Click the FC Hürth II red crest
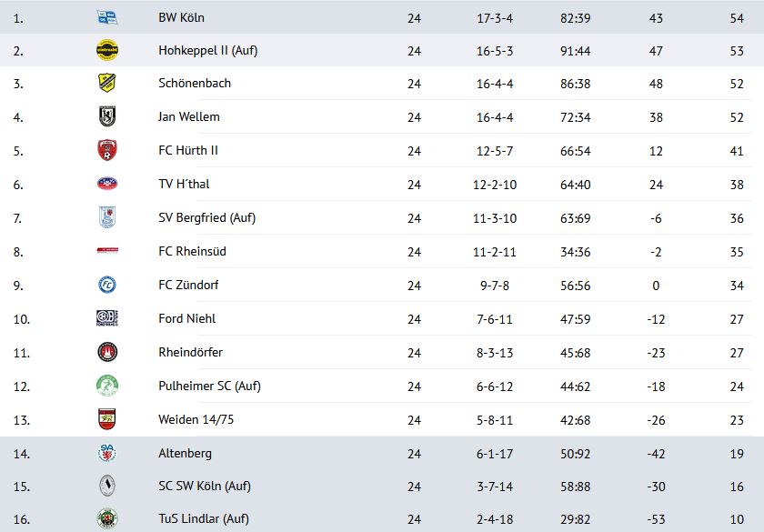The height and width of the screenshot is (532, 764). 107,150
